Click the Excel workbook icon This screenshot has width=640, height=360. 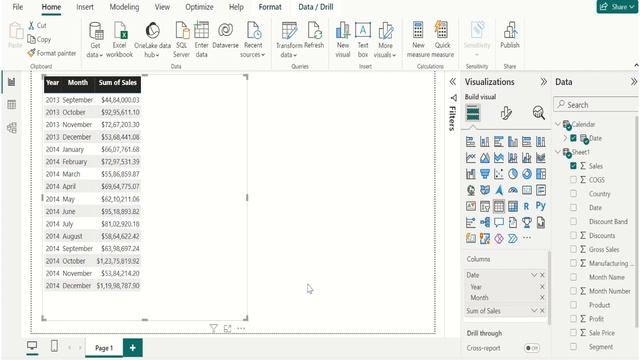(120, 40)
